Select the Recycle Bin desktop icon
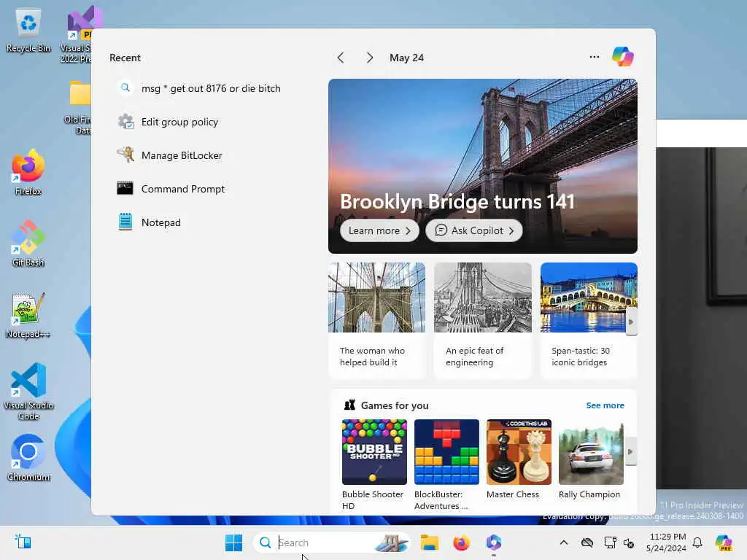Image resolution: width=747 pixels, height=560 pixels. (x=28, y=31)
